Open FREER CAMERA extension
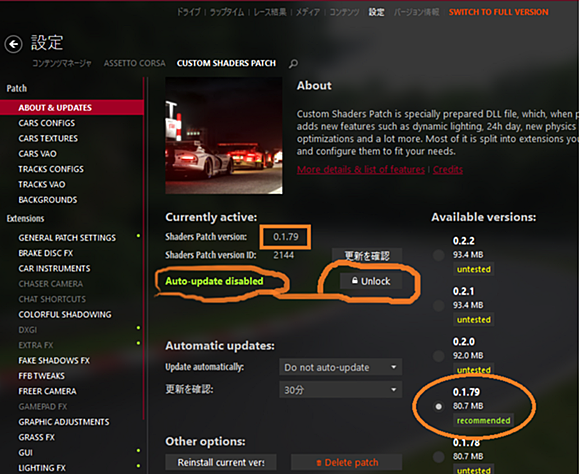This screenshot has height=474, width=586. pos(47,391)
